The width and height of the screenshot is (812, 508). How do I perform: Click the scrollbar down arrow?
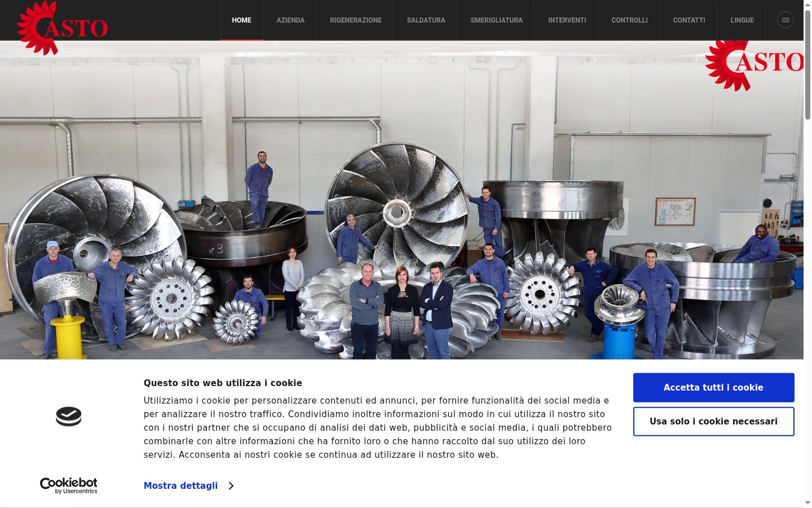point(807,502)
